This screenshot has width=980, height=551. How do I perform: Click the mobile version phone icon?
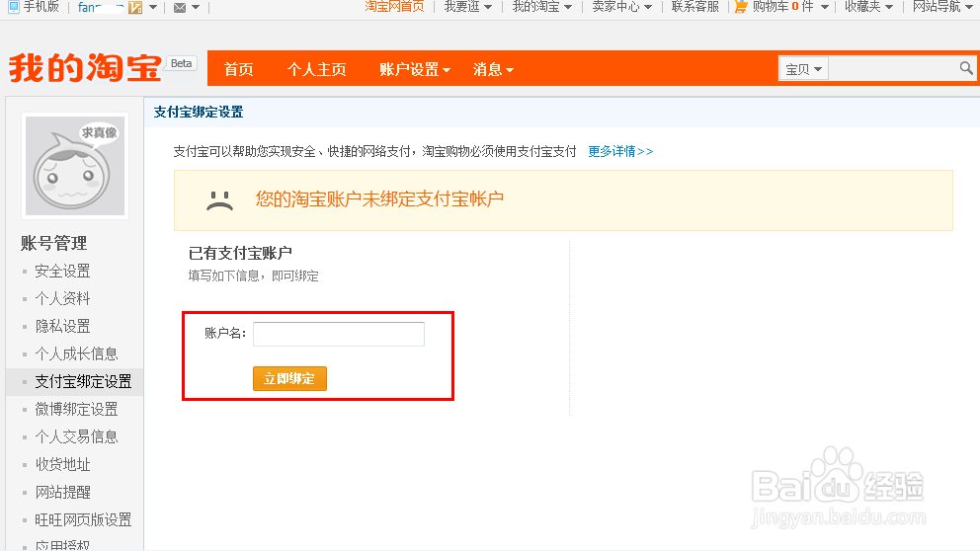[14, 7]
